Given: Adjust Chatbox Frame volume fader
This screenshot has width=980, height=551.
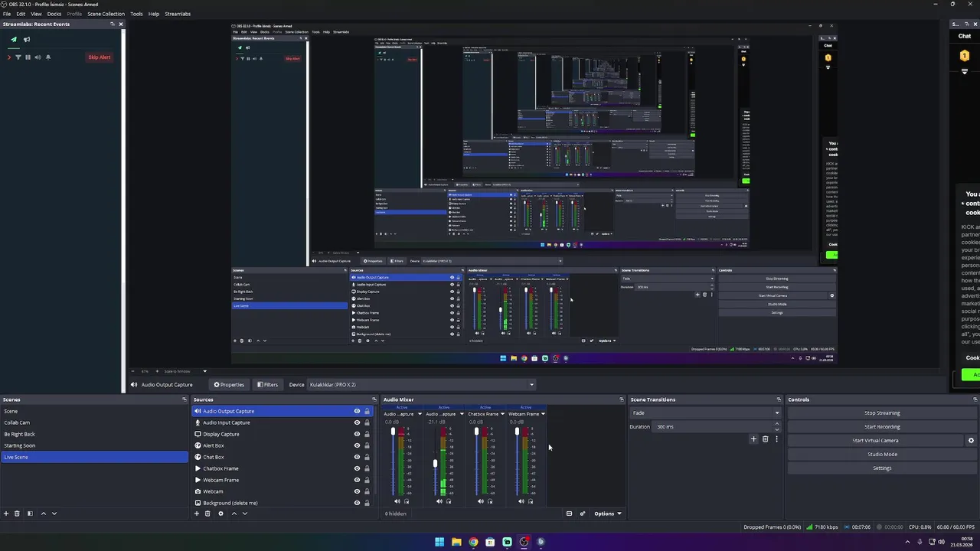Looking at the screenshot, I should 476,432.
